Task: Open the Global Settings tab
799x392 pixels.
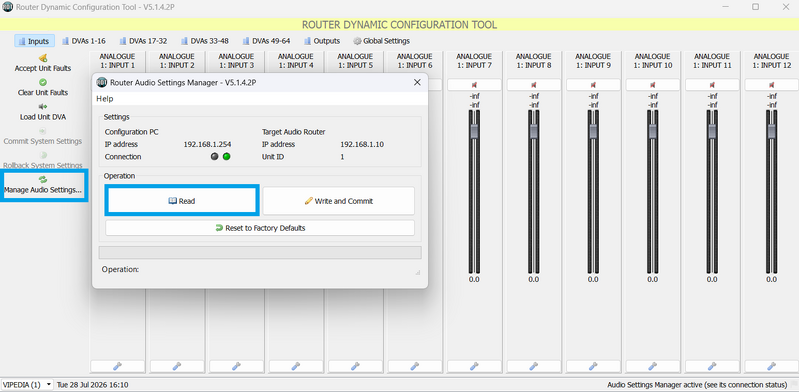Action: [x=382, y=41]
